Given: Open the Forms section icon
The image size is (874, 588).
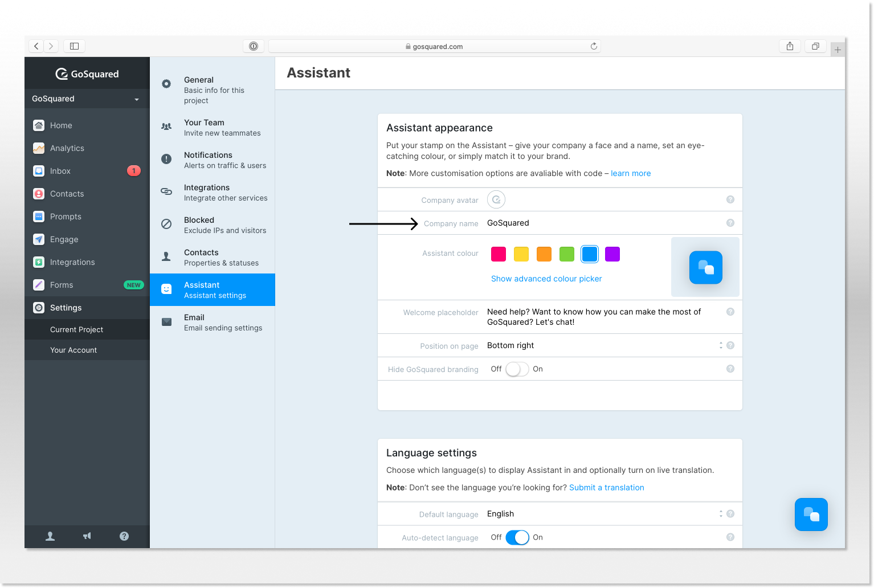Looking at the screenshot, I should [39, 285].
